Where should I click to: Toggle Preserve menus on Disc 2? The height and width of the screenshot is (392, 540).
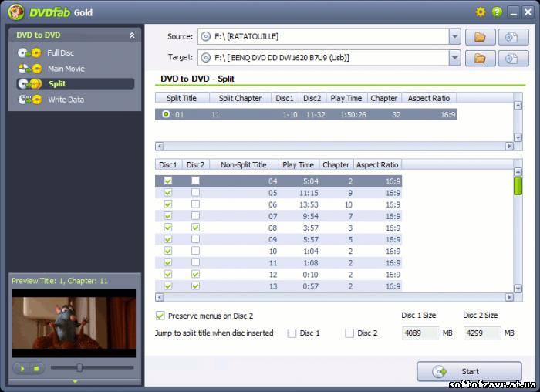(160, 316)
